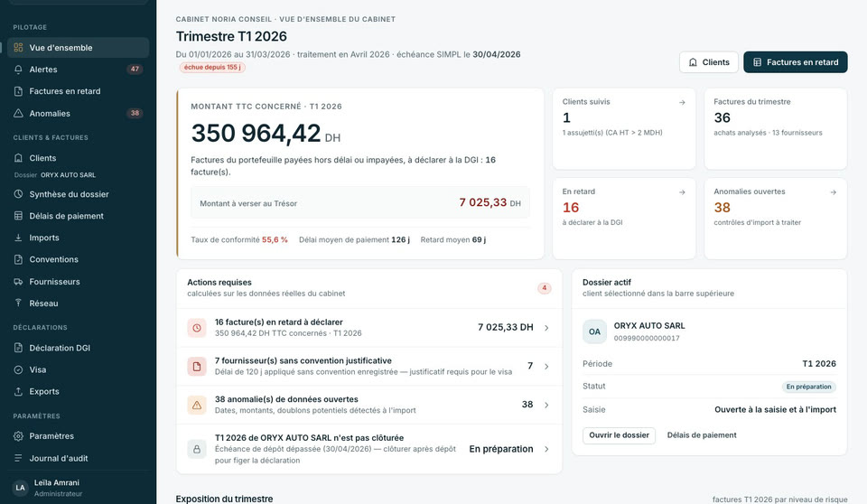Click the warning icon beside 38 anomalie(s) ouvertes
The height and width of the screenshot is (504, 867).
[x=197, y=405]
